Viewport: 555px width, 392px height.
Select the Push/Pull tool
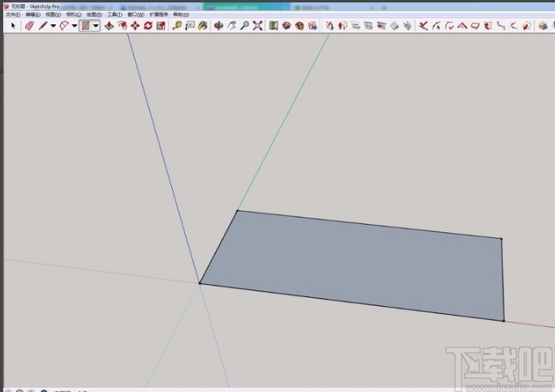pos(110,25)
